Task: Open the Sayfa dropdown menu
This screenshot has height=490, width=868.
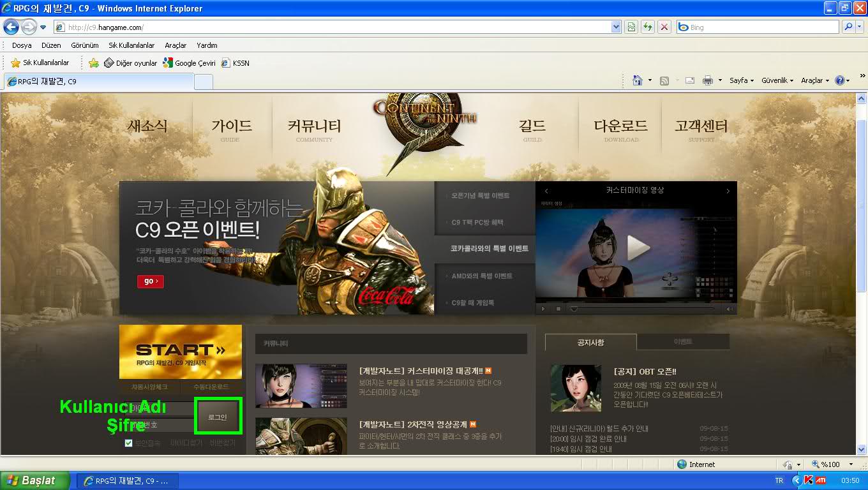Action: coord(742,80)
